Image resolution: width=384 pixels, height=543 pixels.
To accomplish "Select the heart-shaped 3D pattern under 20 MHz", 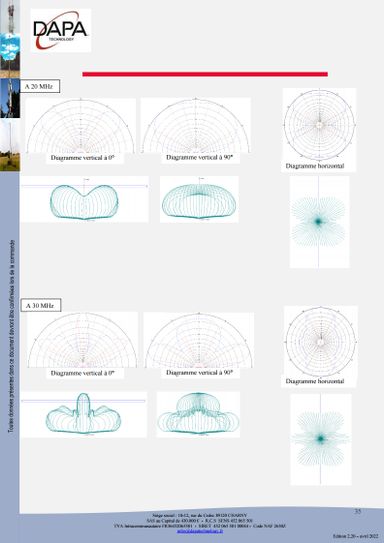I will coord(84,199).
